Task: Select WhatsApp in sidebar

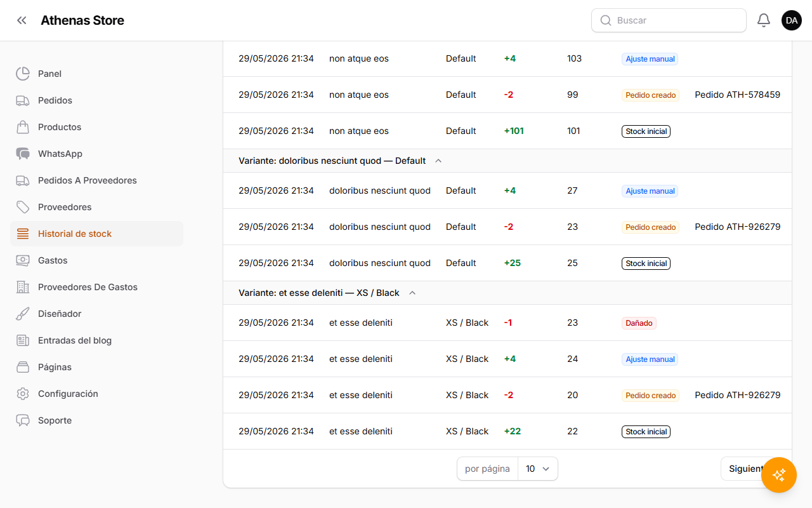Action: pos(96,154)
